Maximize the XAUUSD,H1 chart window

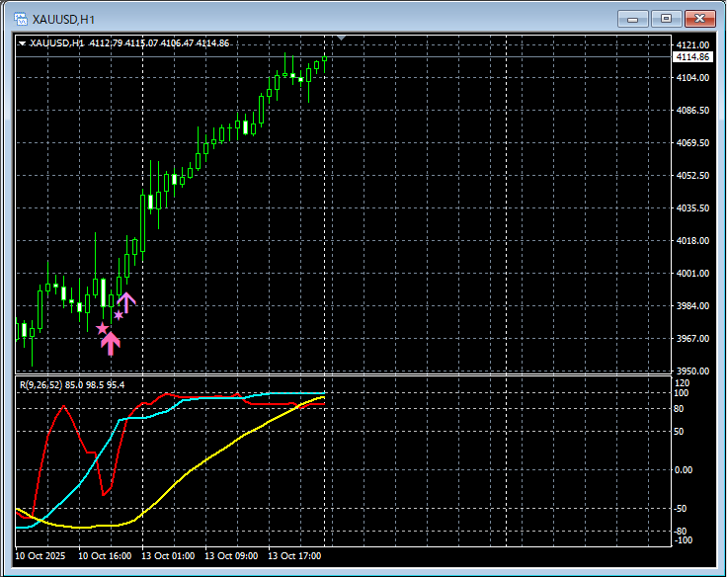[666, 19]
